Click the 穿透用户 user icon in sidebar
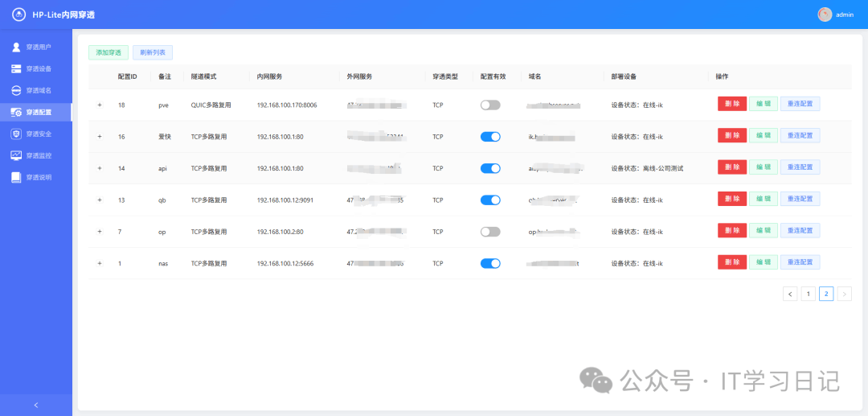868x416 pixels. pyautogui.click(x=16, y=47)
